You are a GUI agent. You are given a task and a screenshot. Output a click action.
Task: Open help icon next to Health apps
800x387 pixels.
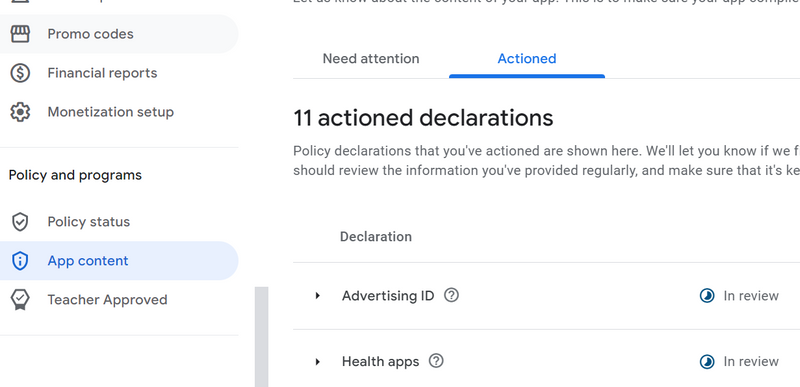click(x=436, y=361)
